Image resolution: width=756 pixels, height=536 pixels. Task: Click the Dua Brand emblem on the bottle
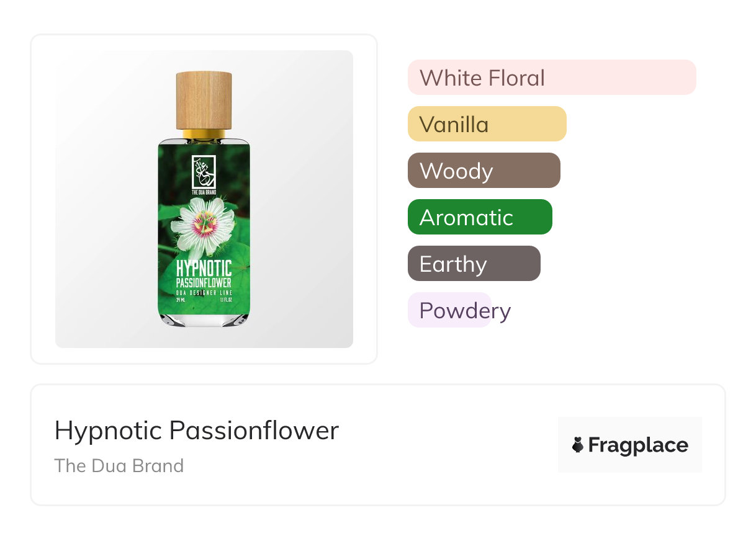tap(204, 170)
